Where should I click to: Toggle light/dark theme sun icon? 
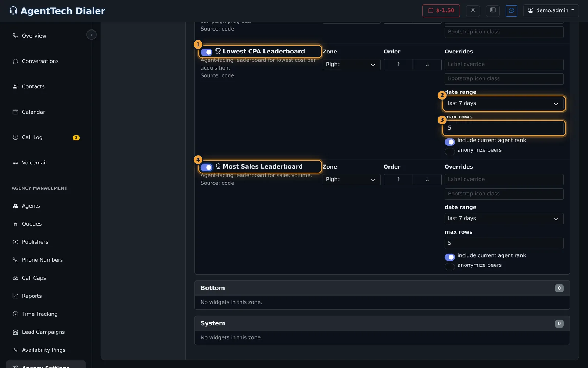473,11
